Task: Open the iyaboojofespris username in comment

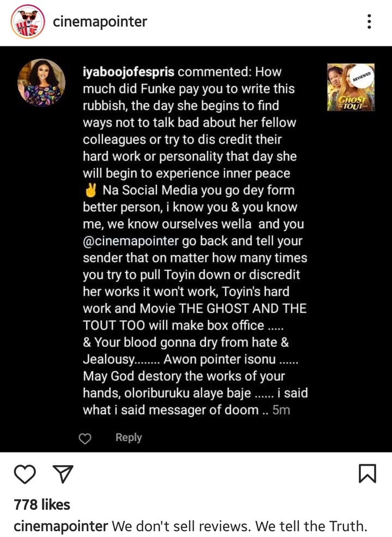Action: point(128,72)
